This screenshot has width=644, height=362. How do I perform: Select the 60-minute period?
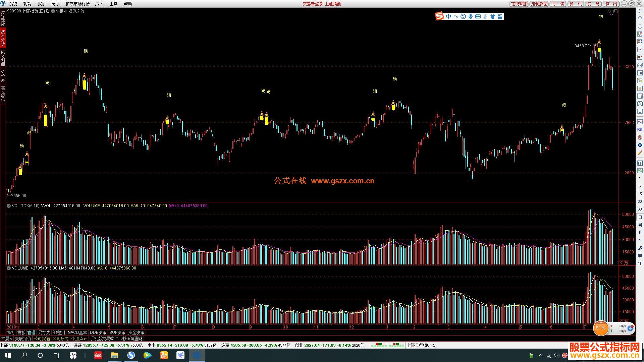(x=640, y=209)
